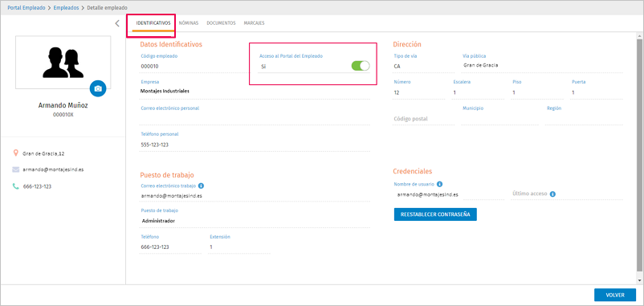Click the employee name Armando Muñoz
644x306 pixels.
(63, 105)
